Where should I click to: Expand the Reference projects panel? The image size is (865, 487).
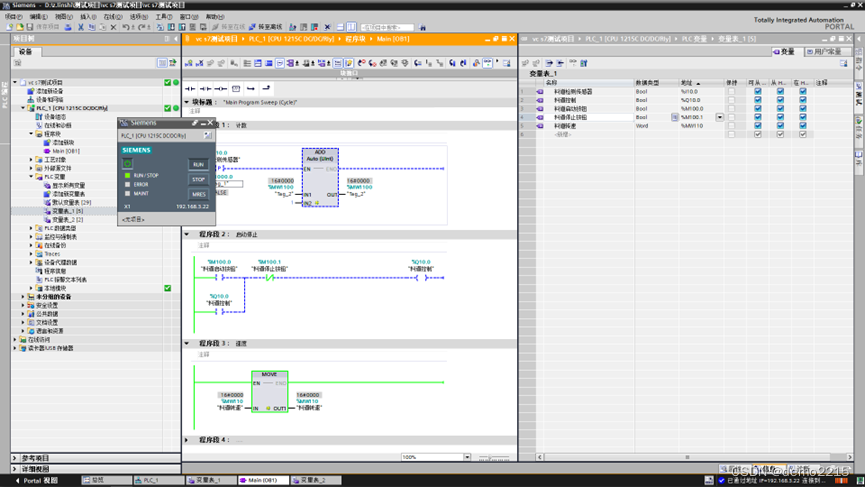15,458
